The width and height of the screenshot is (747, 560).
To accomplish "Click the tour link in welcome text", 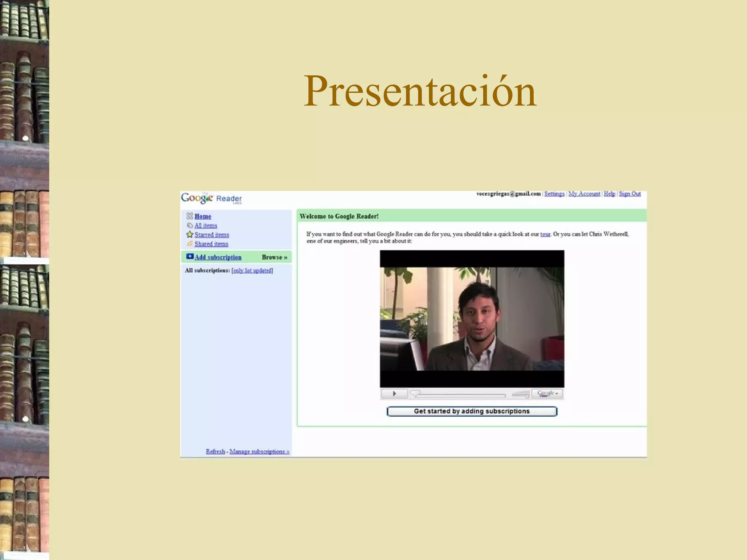I will 545,234.
